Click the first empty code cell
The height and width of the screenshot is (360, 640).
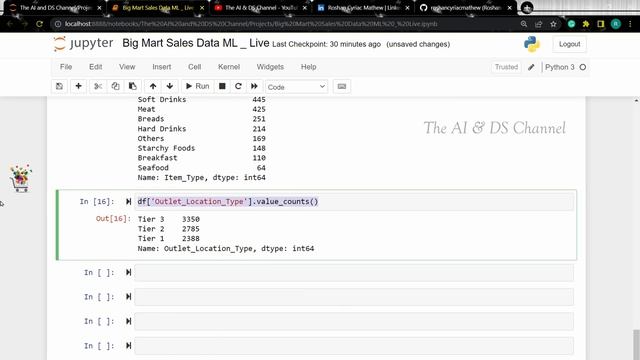(x=354, y=273)
